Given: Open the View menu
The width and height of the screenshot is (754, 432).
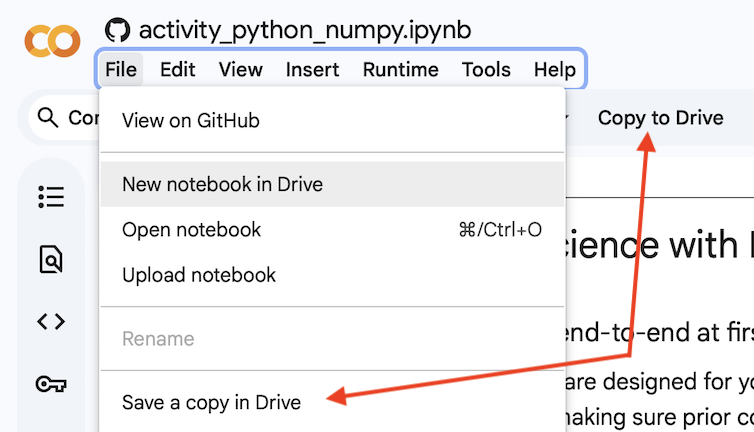Looking at the screenshot, I should [x=240, y=70].
